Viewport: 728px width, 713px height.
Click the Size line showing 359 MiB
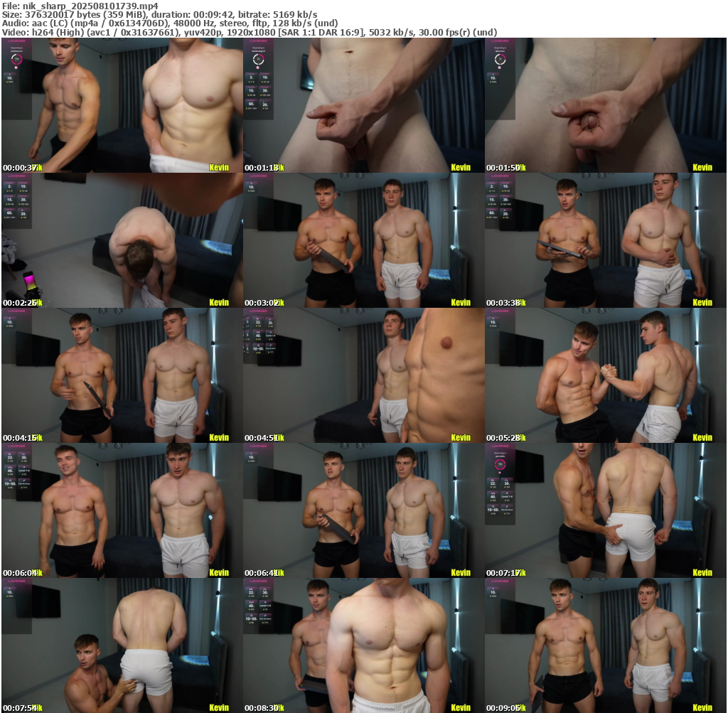point(160,14)
